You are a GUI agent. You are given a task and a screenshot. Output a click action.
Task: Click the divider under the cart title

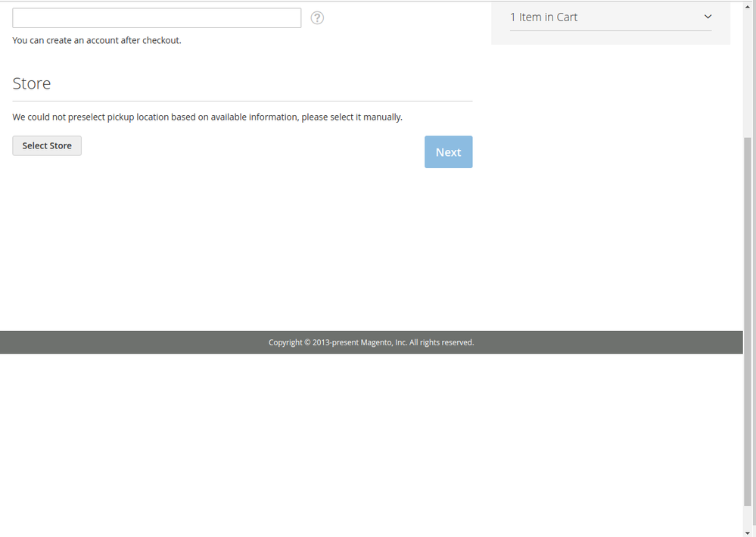(x=611, y=31)
